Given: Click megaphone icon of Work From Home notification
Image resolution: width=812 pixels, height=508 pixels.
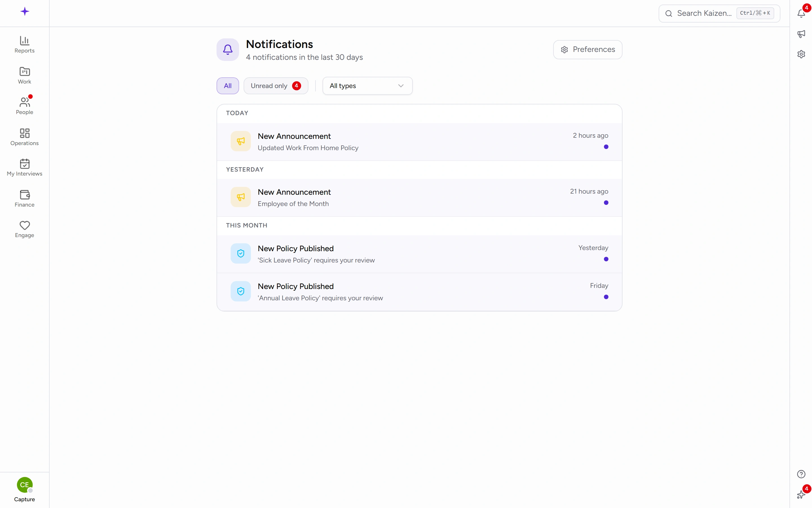Looking at the screenshot, I should (x=240, y=141).
